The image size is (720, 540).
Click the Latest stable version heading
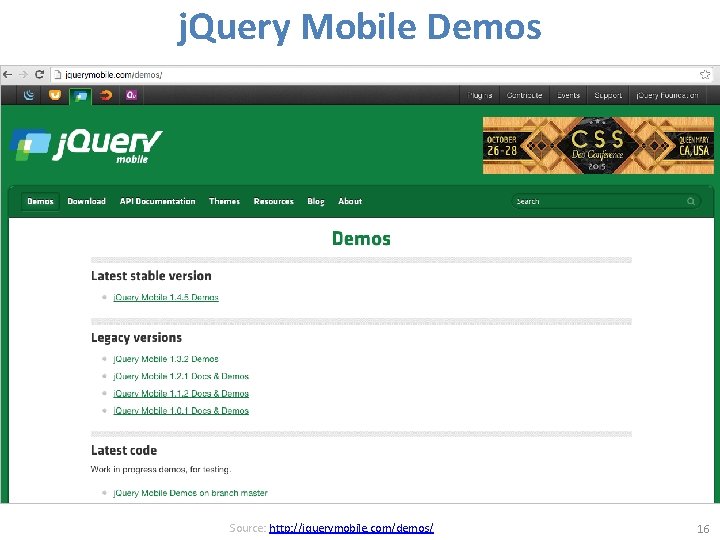(151, 276)
